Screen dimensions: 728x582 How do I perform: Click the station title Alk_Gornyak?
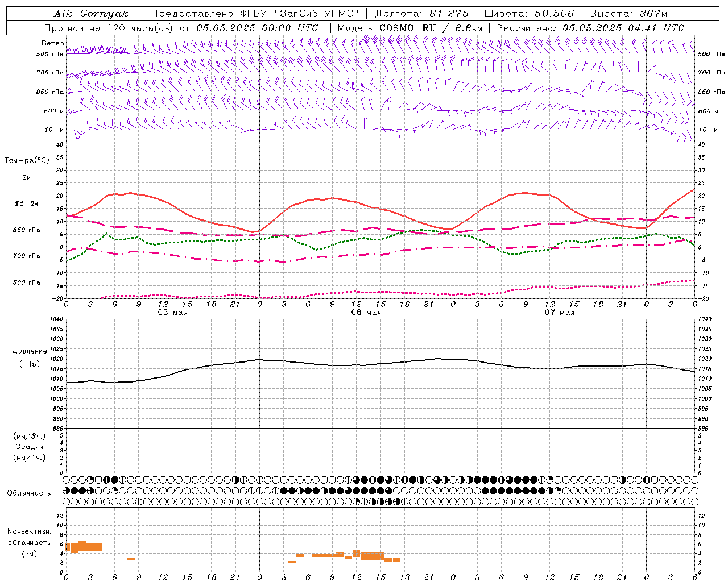point(91,14)
